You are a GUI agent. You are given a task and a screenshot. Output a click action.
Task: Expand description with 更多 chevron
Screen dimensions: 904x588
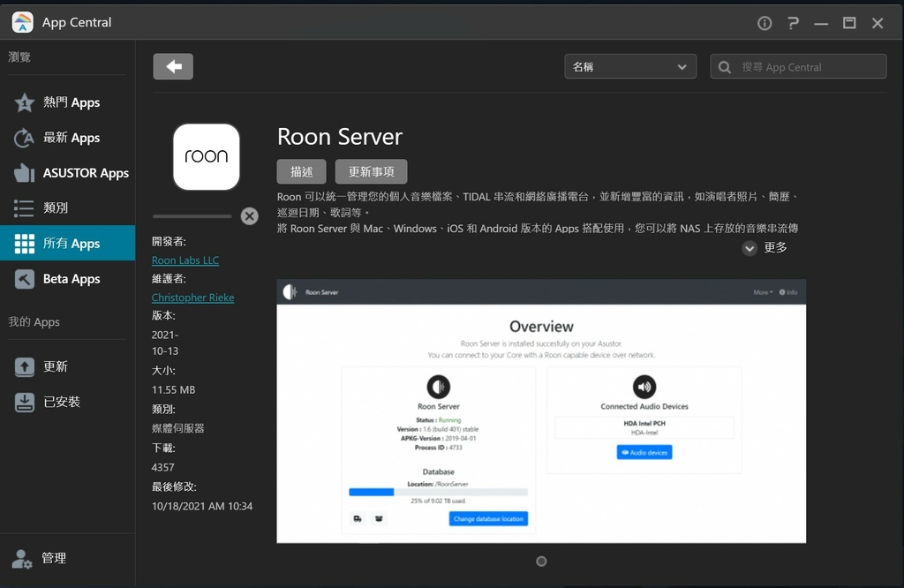click(750, 248)
